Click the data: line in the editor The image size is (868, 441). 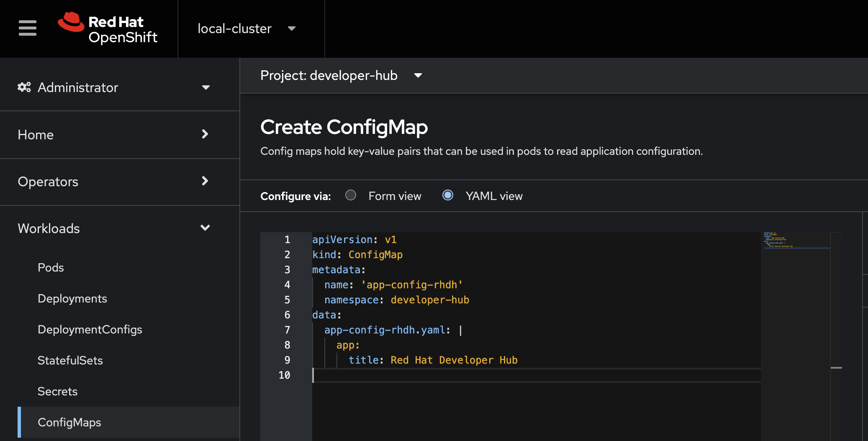tap(327, 315)
